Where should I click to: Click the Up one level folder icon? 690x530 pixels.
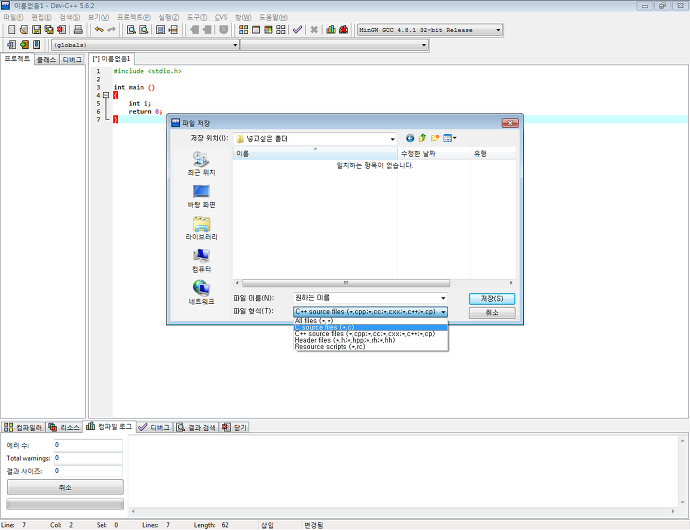pos(422,138)
